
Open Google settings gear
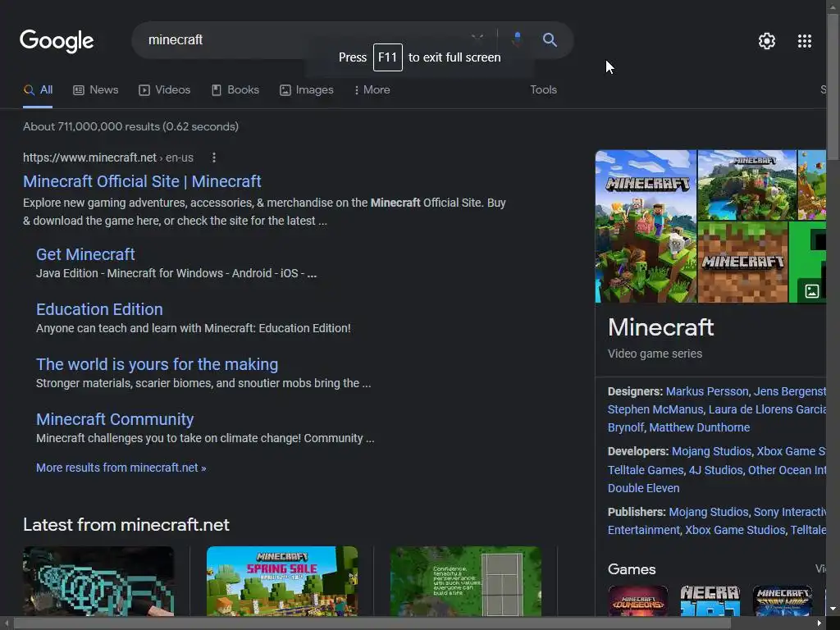[x=767, y=41]
